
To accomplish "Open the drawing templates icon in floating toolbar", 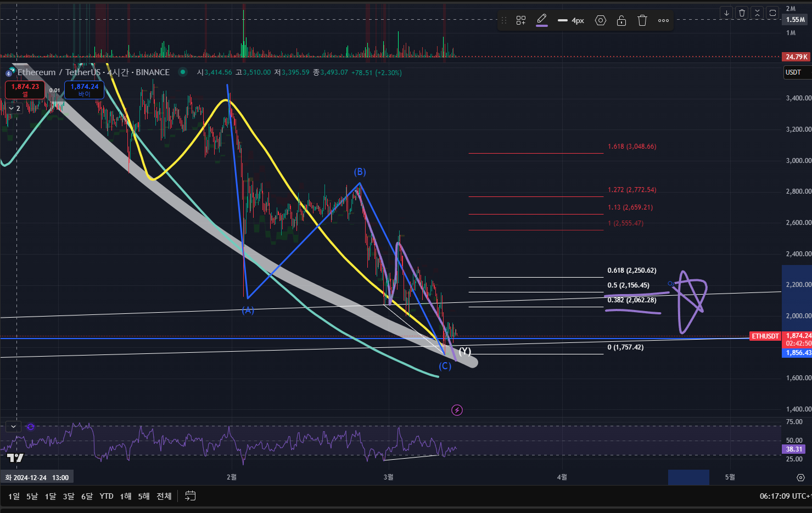I will (x=521, y=20).
